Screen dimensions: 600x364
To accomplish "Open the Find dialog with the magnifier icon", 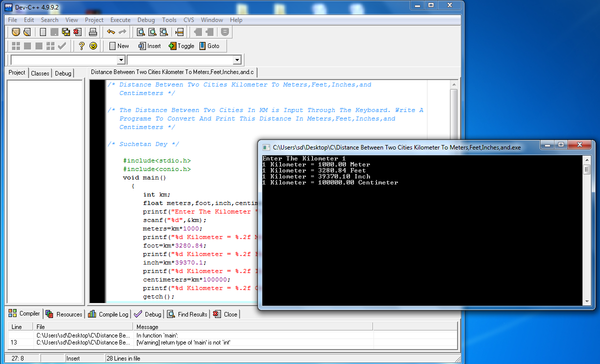I will tap(140, 31).
